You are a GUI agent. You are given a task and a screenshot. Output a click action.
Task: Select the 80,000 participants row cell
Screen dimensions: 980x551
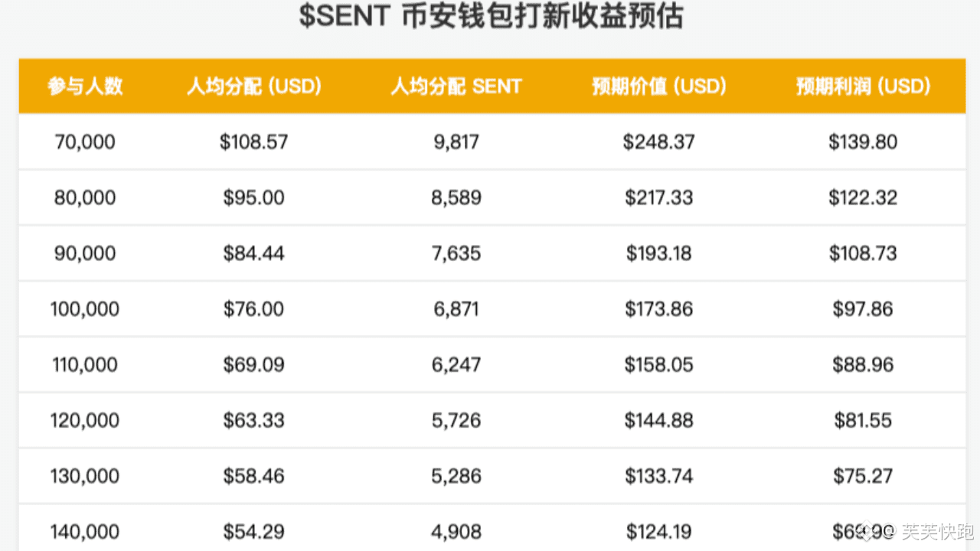[85, 197]
